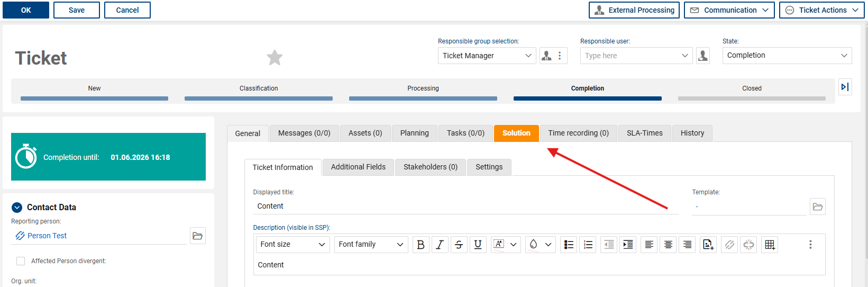Viewport: 868px width, 287px height.
Task: Decrease indent of text
Action: (609, 244)
